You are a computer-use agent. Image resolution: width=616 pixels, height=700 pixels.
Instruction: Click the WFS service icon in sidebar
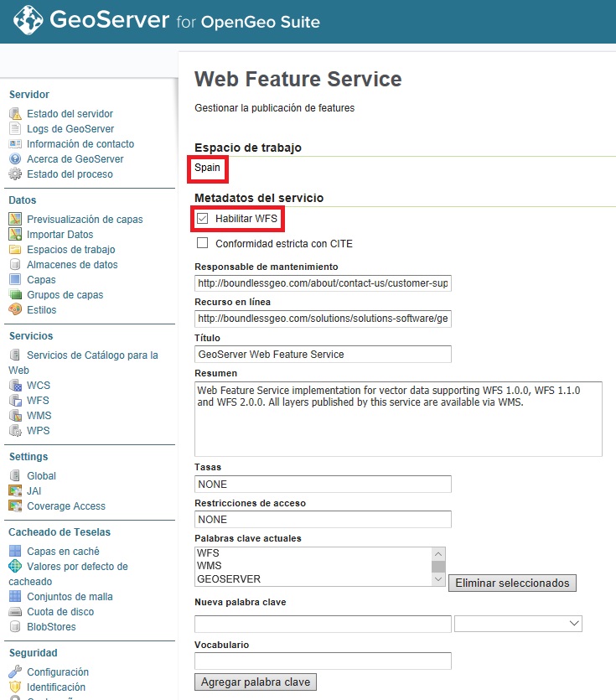15,401
